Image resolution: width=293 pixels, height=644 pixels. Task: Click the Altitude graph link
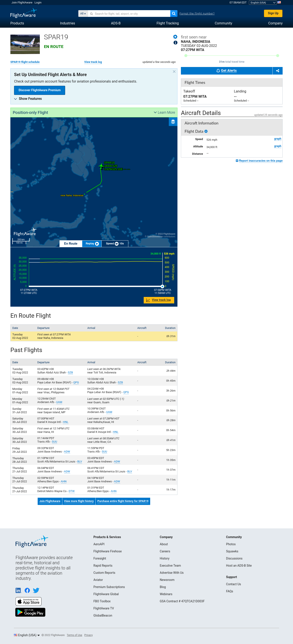tap(277, 146)
